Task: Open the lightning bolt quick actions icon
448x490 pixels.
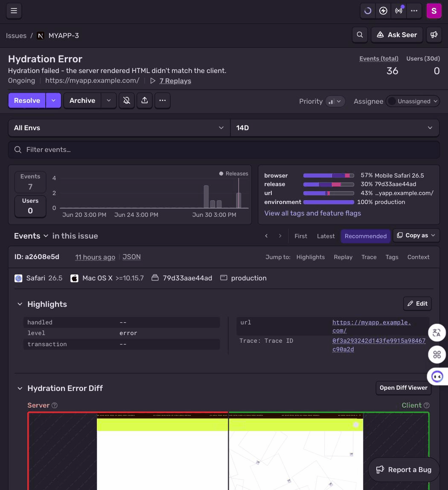Action: tap(383, 11)
